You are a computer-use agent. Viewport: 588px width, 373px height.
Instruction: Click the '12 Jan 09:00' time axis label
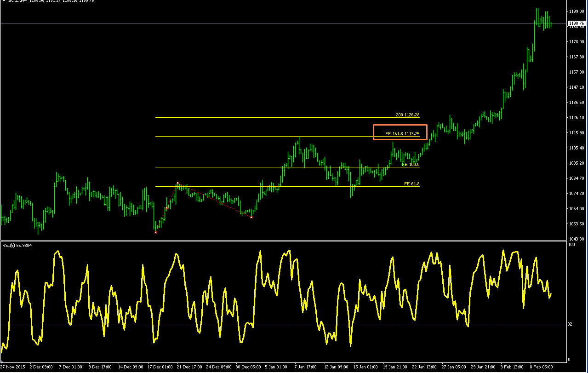pos(336,367)
